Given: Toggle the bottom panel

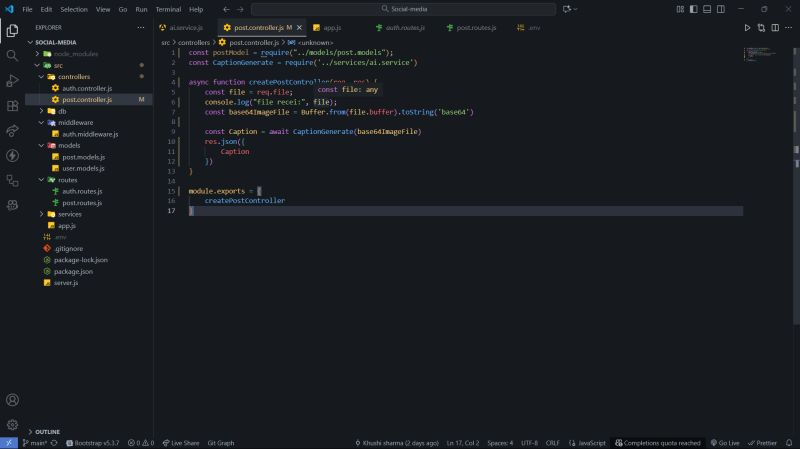Looking at the screenshot, I should 707,9.
